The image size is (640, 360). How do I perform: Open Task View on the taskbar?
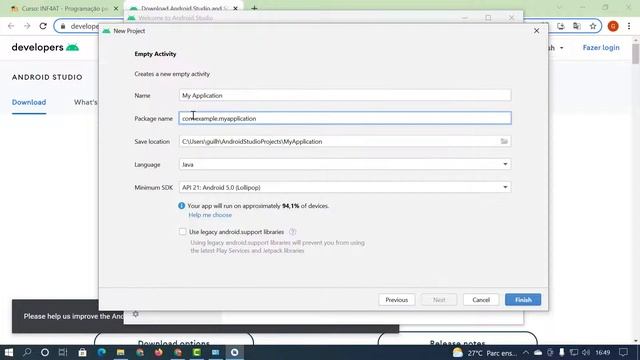63,352
